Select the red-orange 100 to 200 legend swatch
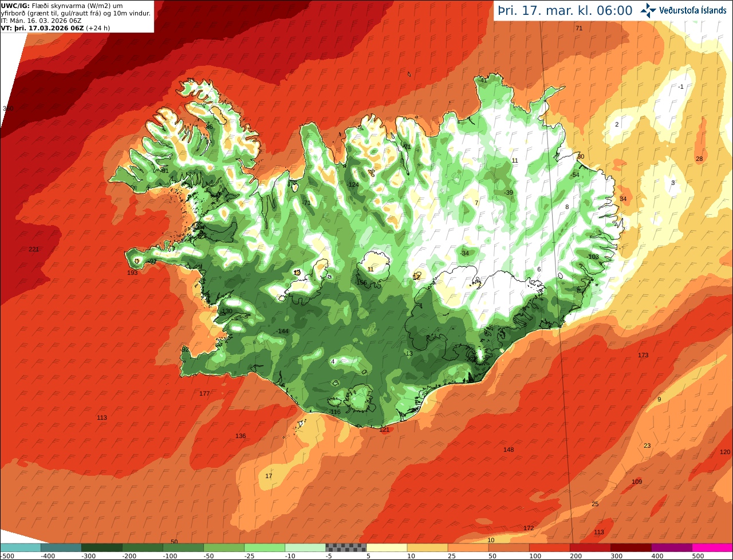 (x=549, y=547)
